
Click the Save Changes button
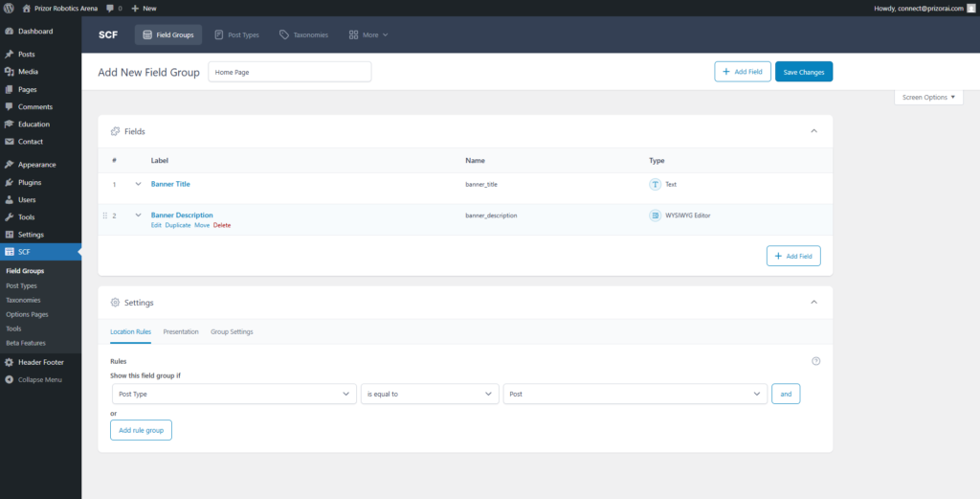click(803, 72)
